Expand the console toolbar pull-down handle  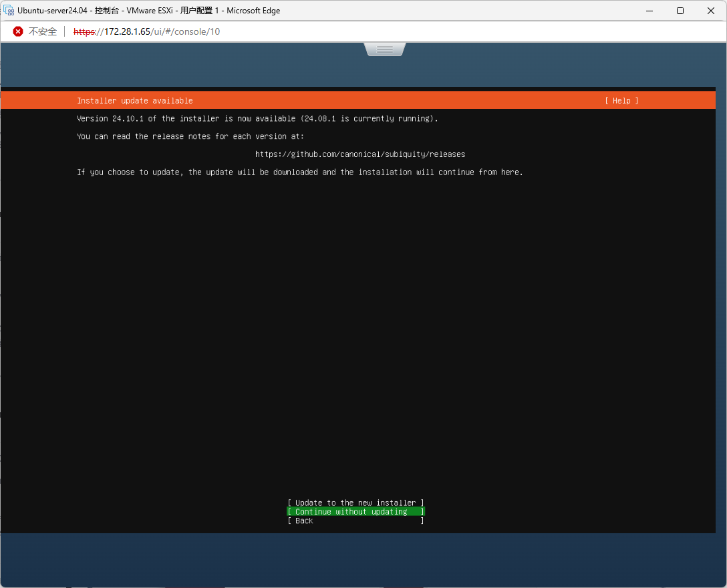(x=385, y=49)
